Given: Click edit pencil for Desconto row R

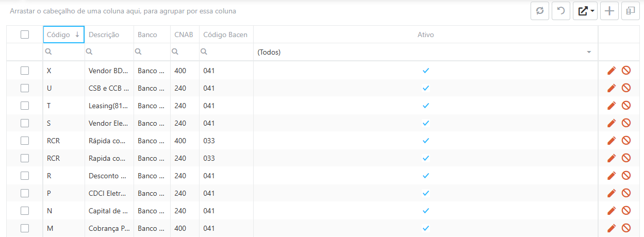Looking at the screenshot, I should (612, 176).
